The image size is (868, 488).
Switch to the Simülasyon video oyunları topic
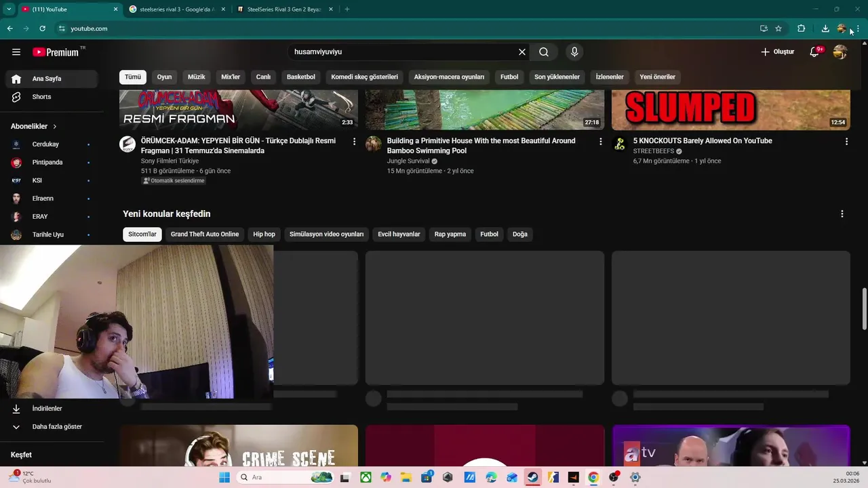(x=327, y=235)
